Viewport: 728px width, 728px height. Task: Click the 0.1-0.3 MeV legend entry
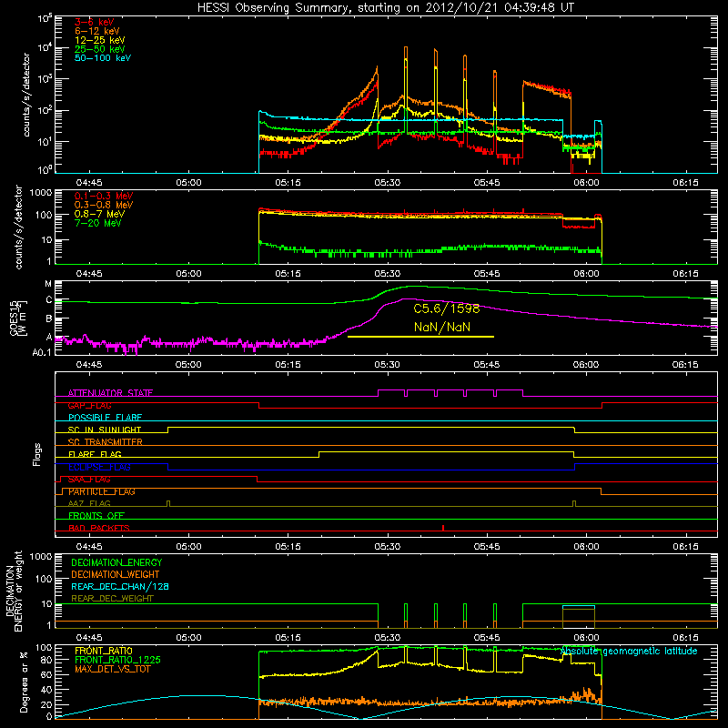[104, 196]
